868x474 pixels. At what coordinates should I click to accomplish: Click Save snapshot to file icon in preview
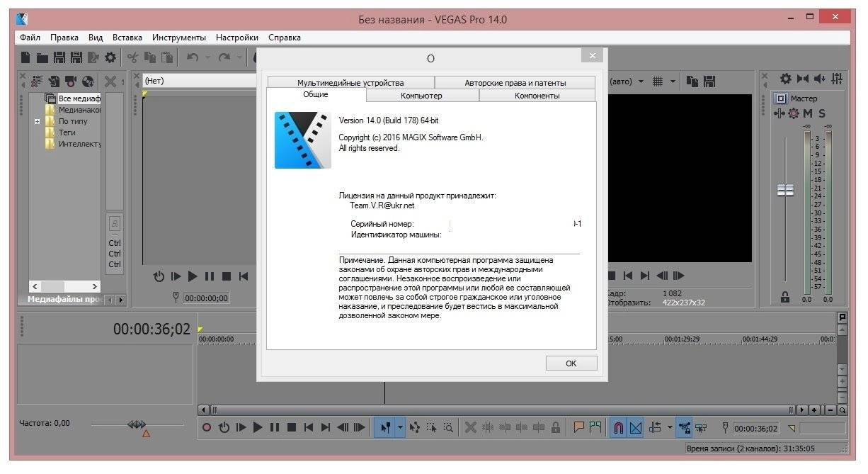(x=709, y=81)
